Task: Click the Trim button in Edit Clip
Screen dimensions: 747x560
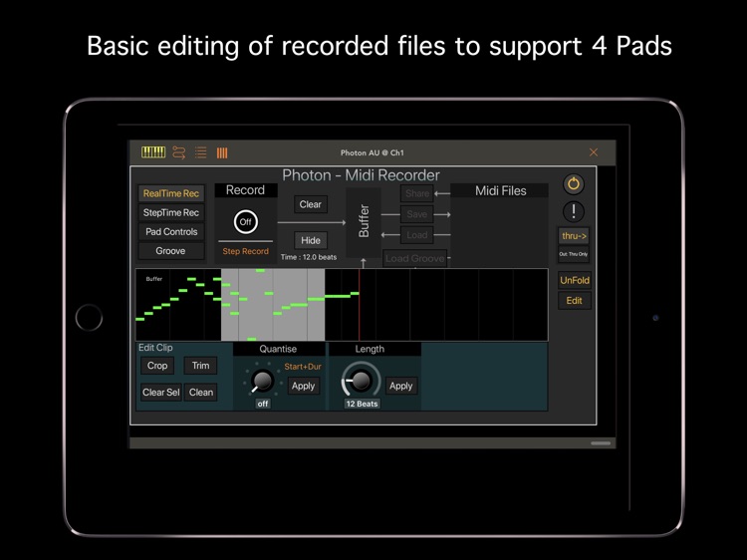Action: coord(200,366)
